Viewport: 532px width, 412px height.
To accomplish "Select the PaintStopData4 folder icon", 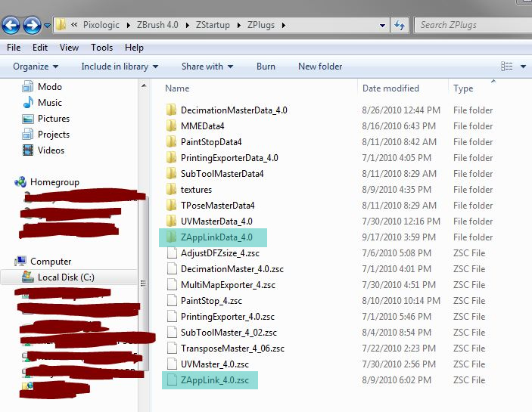I will point(172,142).
